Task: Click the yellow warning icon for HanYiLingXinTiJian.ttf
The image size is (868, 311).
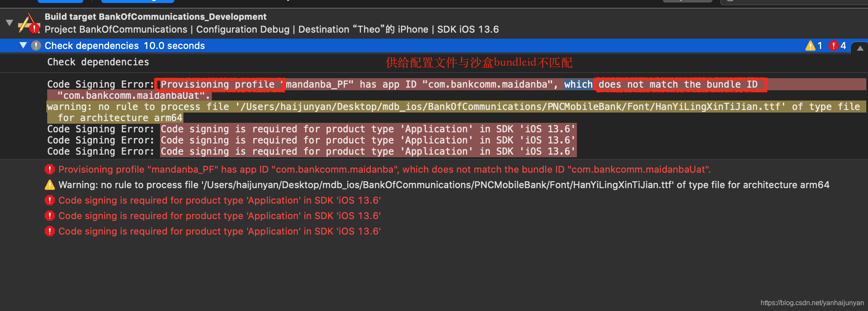Action: pyautogui.click(x=50, y=185)
